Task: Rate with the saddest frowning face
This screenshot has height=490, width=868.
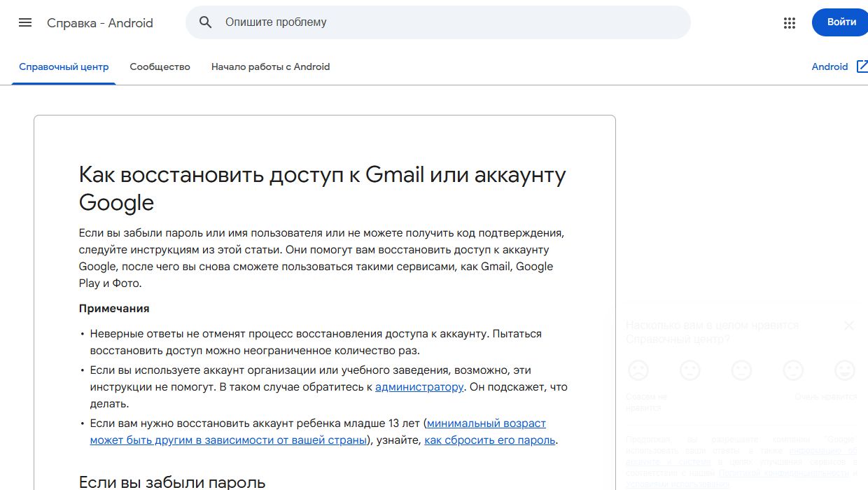Action: tap(638, 370)
